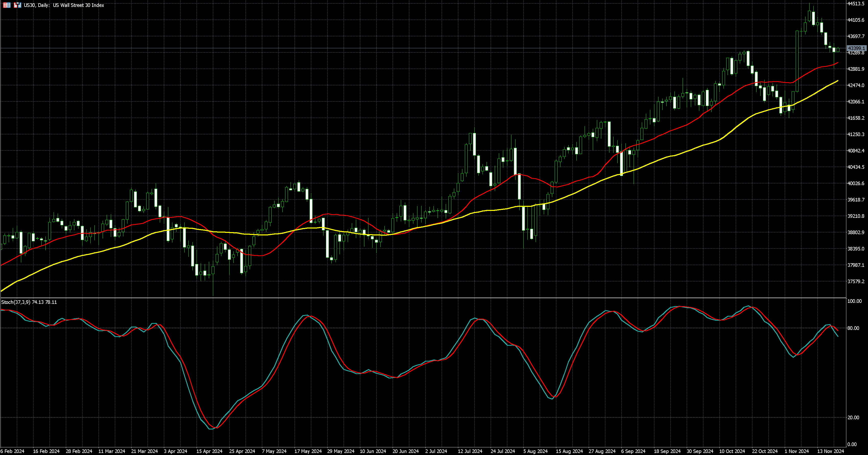868x455 pixels.
Task: Click the 44513.5 price scale label
Action: coord(856,4)
